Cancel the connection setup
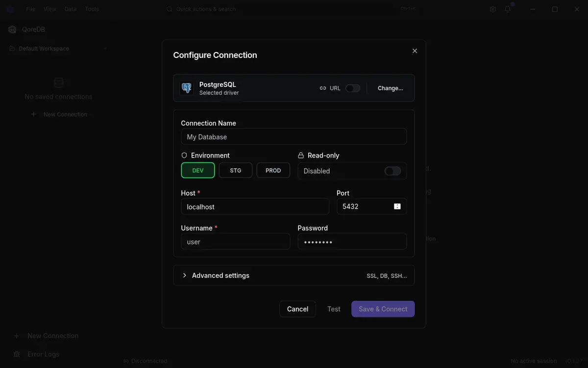 (297, 309)
